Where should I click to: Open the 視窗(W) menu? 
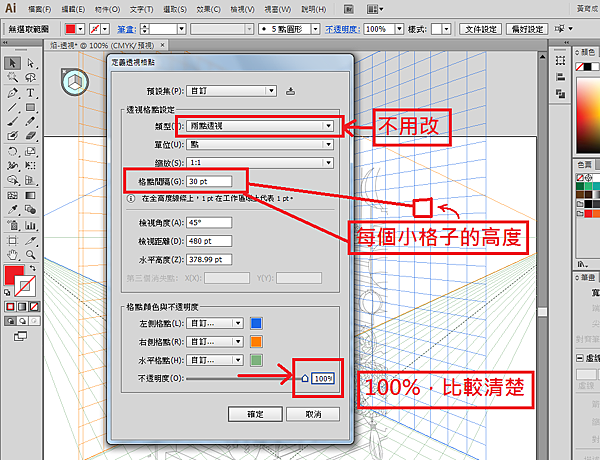(277, 9)
